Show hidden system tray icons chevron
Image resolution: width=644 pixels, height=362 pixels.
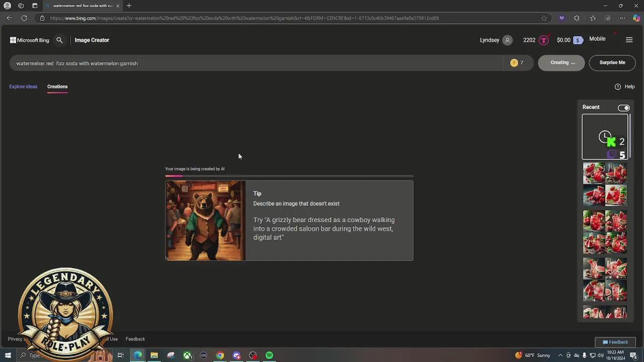[x=560, y=355]
